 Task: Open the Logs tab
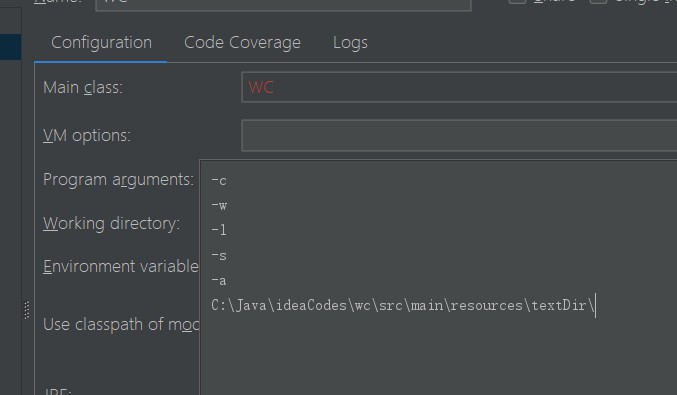[350, 43]
